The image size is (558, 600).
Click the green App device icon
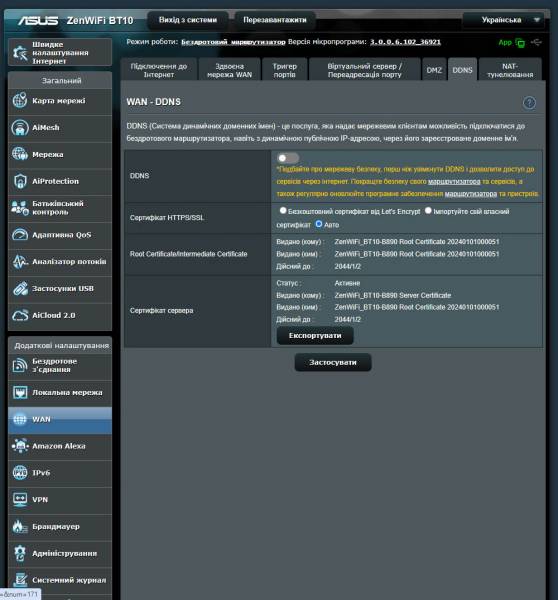click(520, 42)
